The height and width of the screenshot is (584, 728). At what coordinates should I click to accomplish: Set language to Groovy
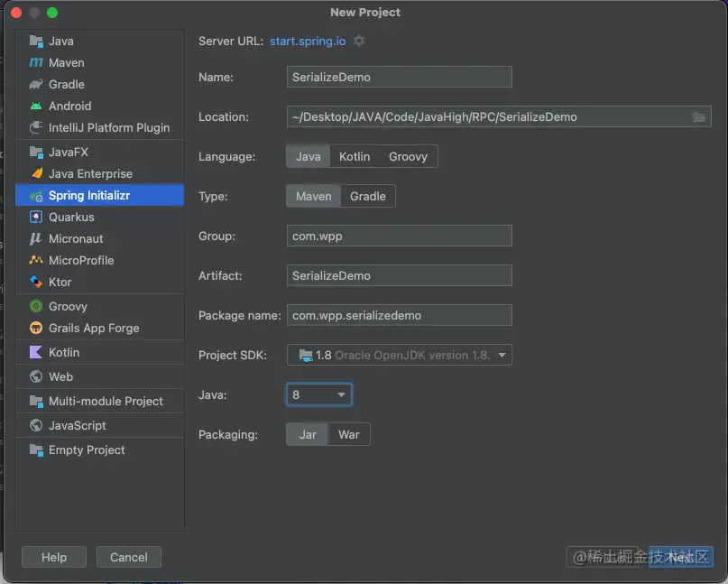point(408,156)
